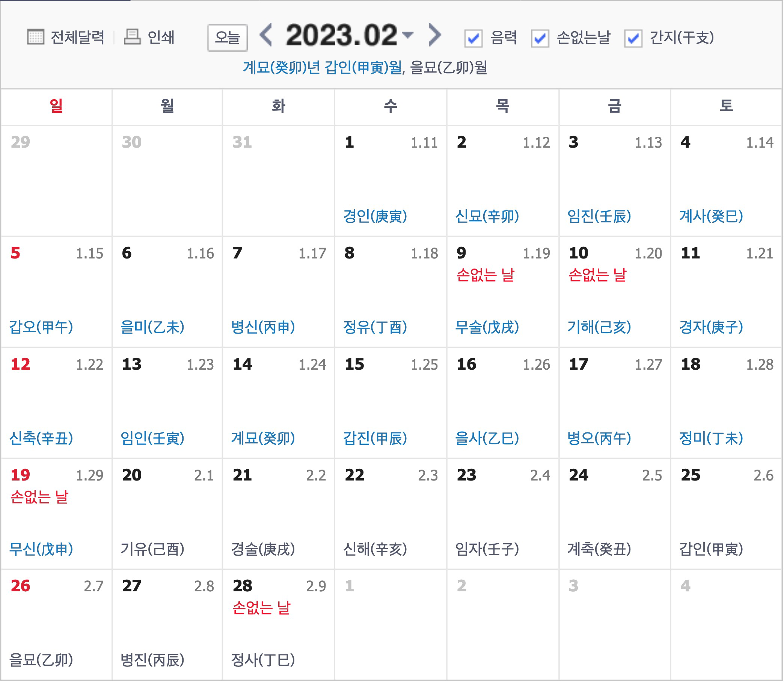Screen dimensions: 784x683
Task: Toggle the 음력 lunar calendar checkbox
Action: click(x=474, y=38)
